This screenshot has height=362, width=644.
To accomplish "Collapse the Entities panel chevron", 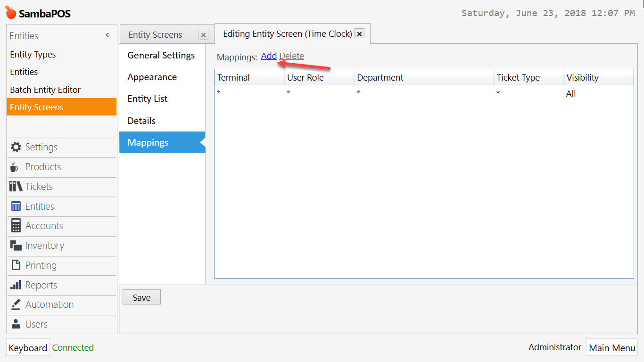I will point(107,34).
